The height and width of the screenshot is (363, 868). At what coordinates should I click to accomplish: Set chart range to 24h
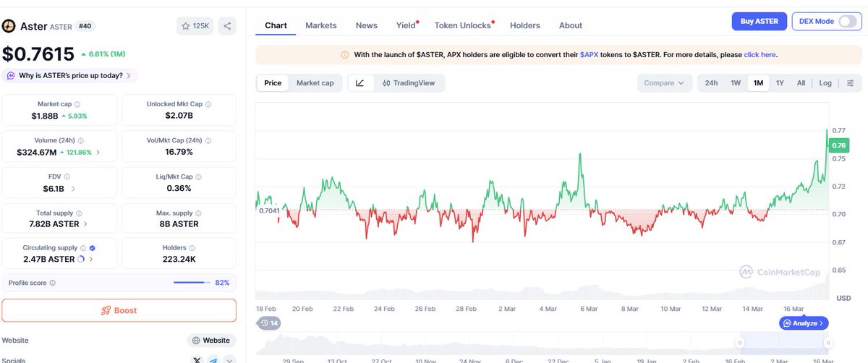tap(711, 83)
